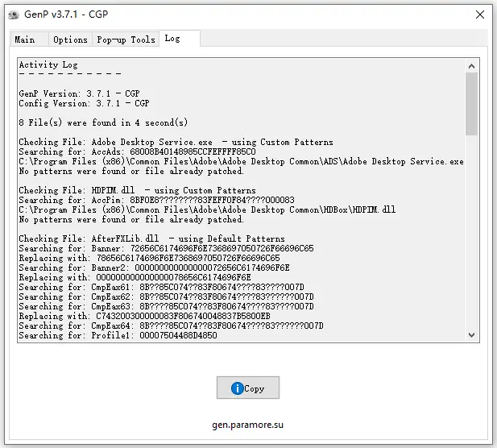Switch to the Main tab
497x448 pixels.
tap(29, 39)
